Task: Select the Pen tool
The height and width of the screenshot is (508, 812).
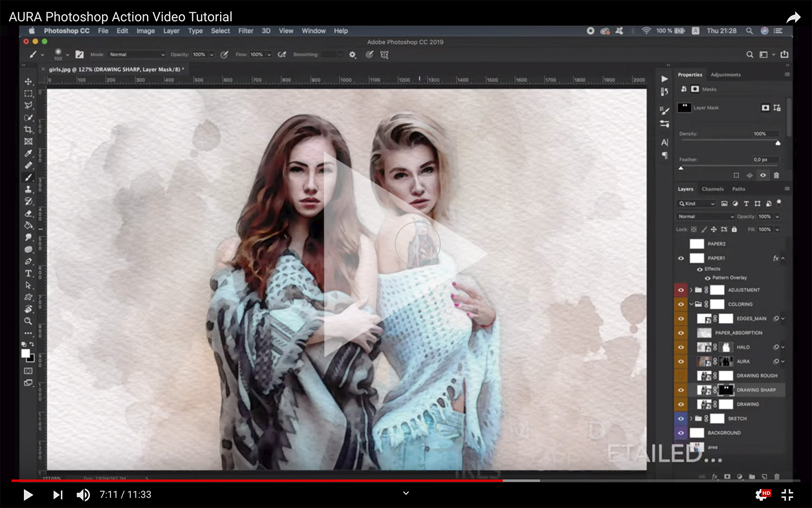Action: click(x=28, y=262)
